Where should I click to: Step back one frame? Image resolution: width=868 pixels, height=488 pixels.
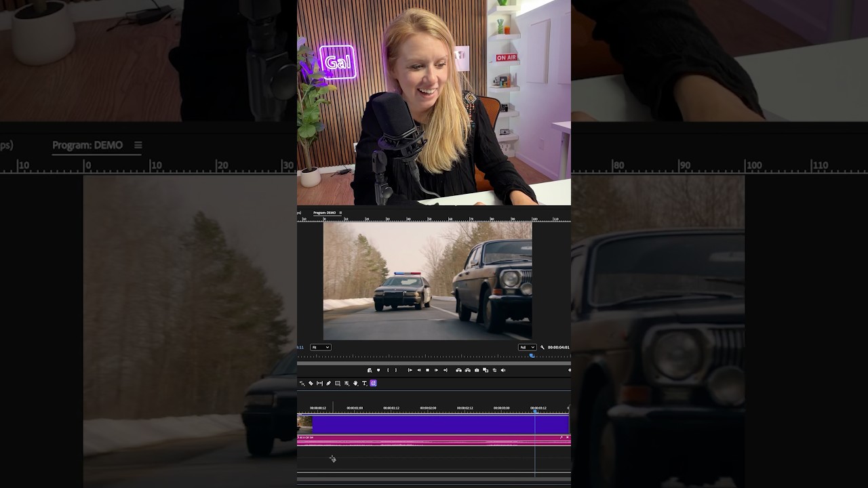(418, 370)
